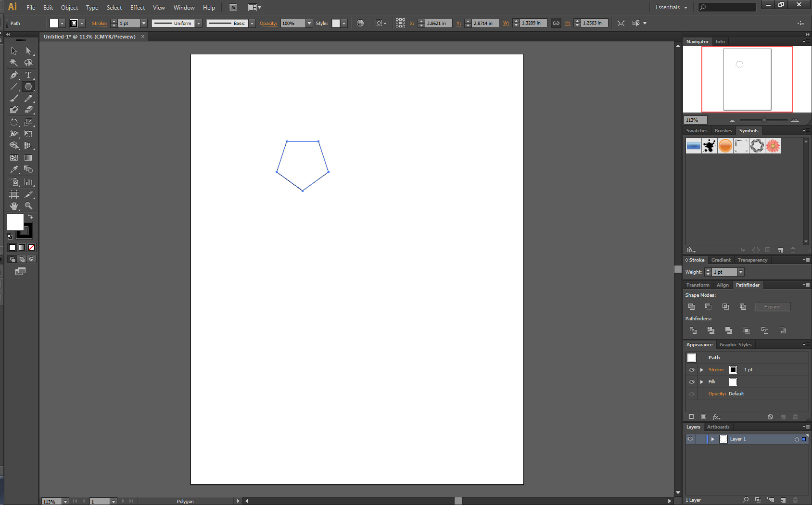Click Fill color swatch in Appearance
812x505 pixels.
tap(733, 382)
